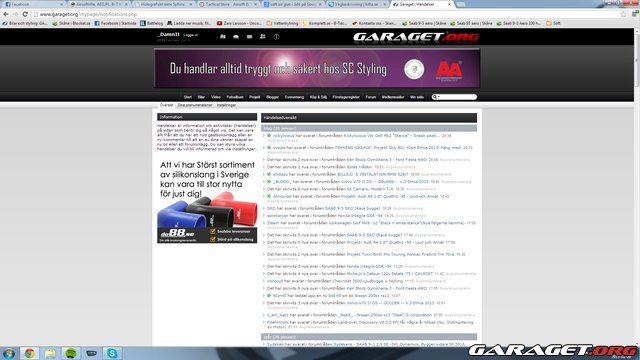The height and width of the screenshot is (360, 640).
Task: Select the Dina prenumerationer sub-tab
Action: coord(195,105)
